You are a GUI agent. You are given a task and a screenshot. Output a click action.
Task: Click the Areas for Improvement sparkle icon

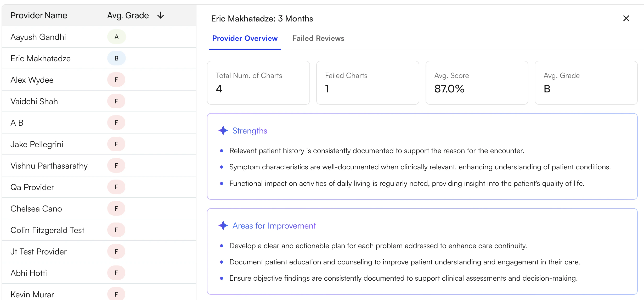[223, 225]
